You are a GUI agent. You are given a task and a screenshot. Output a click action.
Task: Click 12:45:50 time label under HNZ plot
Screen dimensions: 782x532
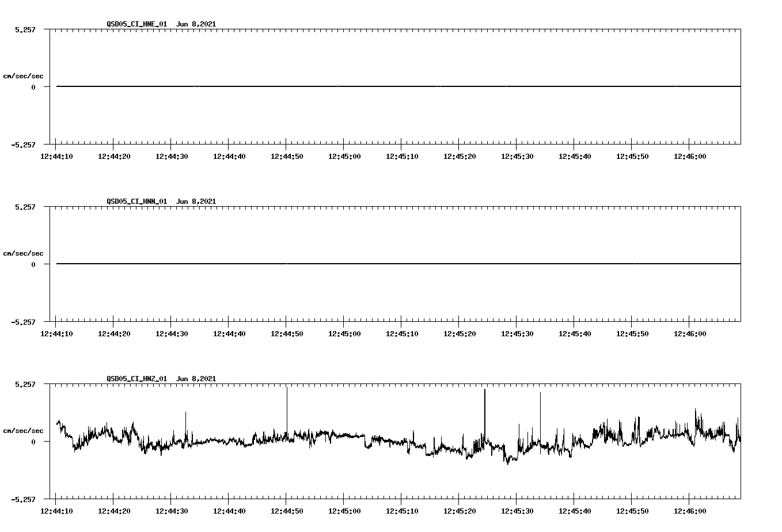click(632, 511)
